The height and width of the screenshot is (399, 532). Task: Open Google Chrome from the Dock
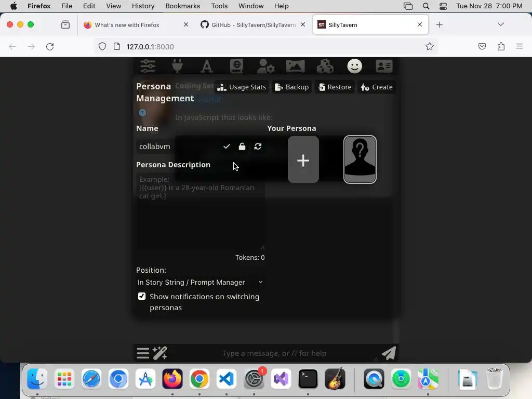point(199,379)
